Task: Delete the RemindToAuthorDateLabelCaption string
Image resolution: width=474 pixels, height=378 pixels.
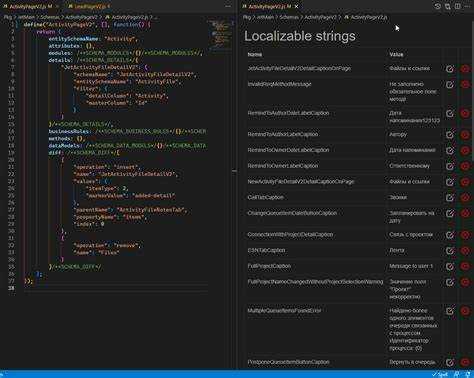Action: tap(465, 114)
